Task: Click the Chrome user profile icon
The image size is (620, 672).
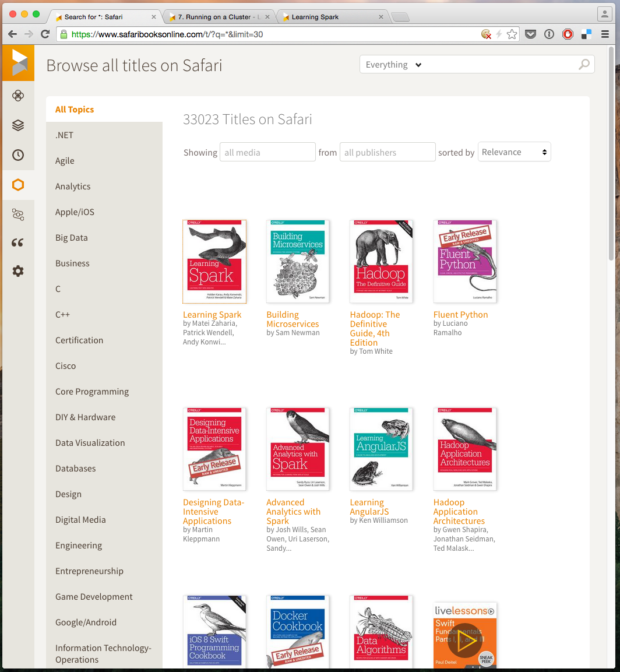Action: [x=605, y=14]
